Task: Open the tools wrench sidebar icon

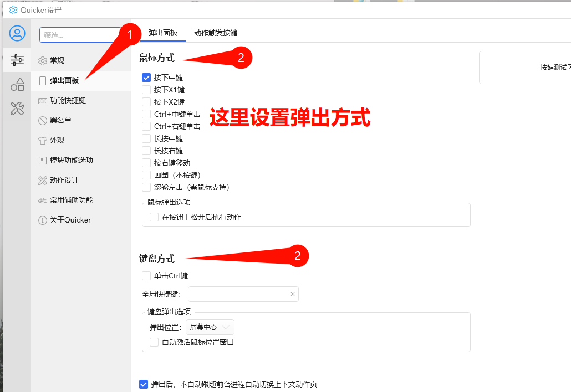Action: click(x=17, y=109)
